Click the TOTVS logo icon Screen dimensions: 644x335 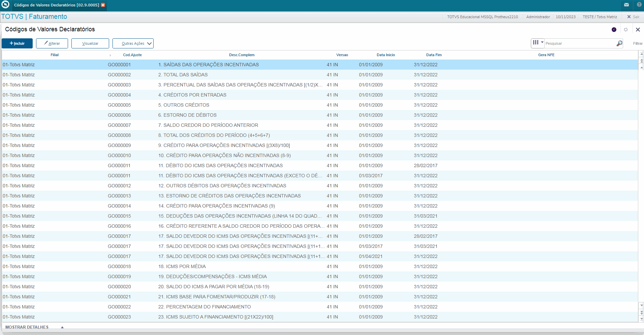tap(5, 5)
